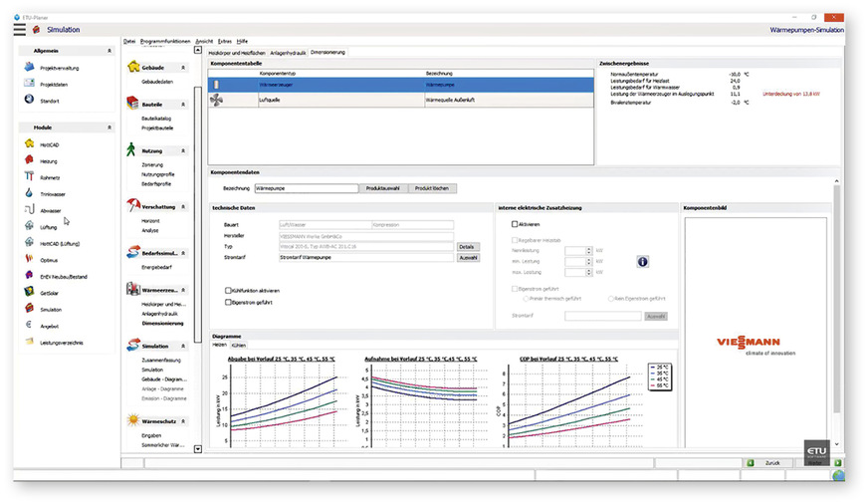
Task: Select the Trinkwasser module icon
Action: [30, 193]
